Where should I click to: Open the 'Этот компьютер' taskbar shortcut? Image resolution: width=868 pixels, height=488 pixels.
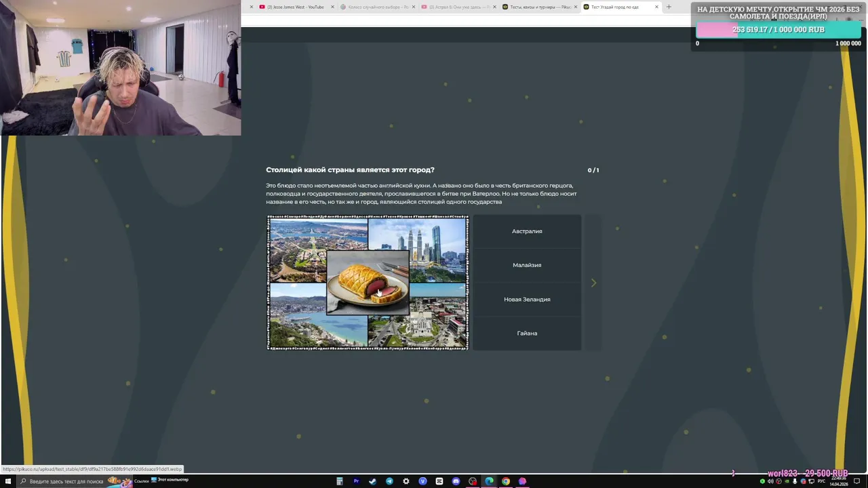click(x=170, y=481)
